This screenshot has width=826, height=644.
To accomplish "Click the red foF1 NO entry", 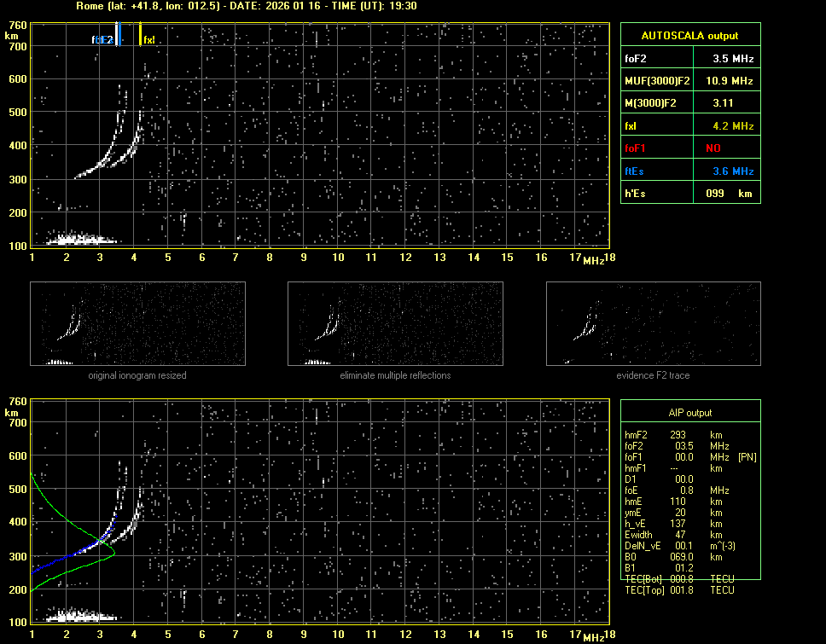I will click(689, 148).
